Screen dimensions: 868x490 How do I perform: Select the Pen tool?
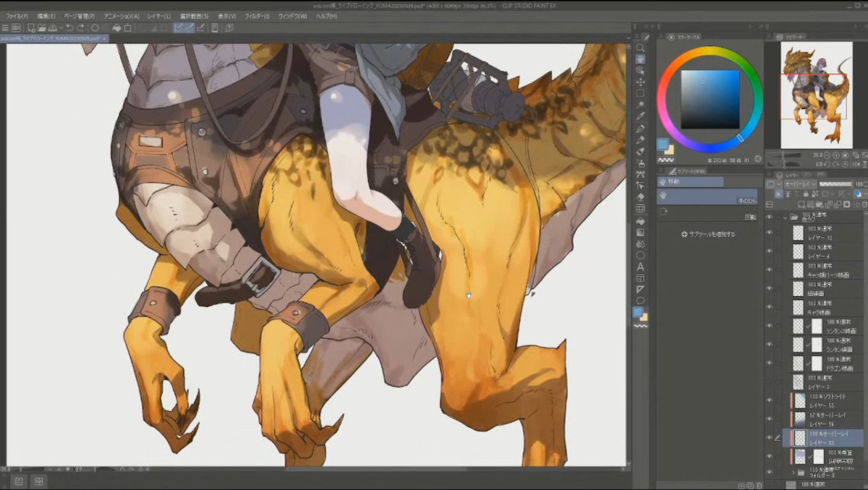641,129
